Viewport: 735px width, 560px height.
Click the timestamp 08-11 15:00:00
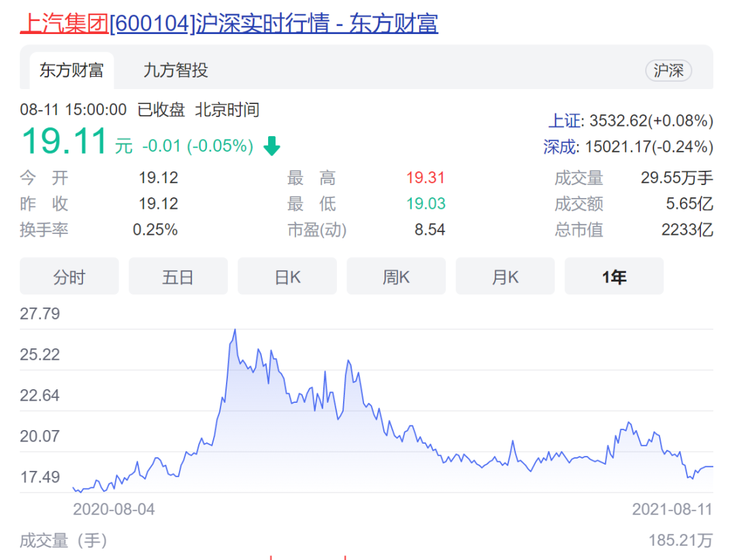(73, 110)
